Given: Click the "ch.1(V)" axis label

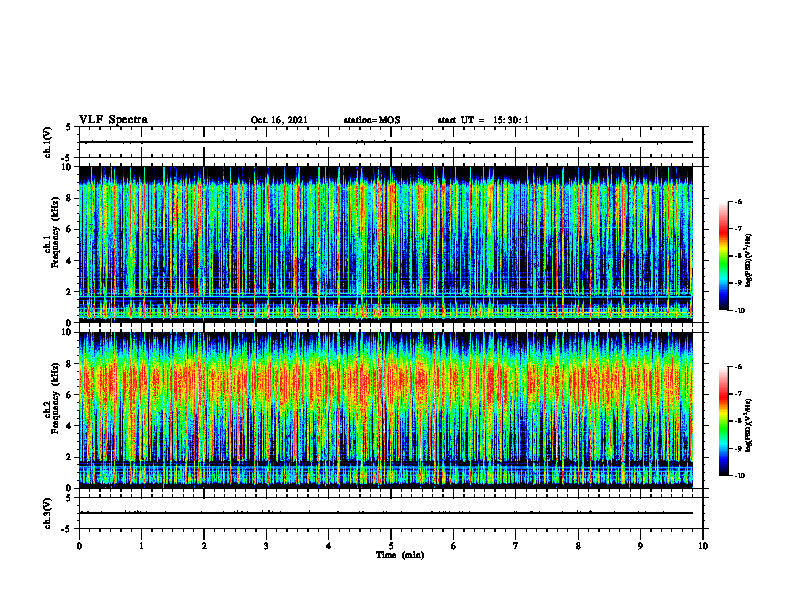Looking at the screenshot, I should (47, 142).
